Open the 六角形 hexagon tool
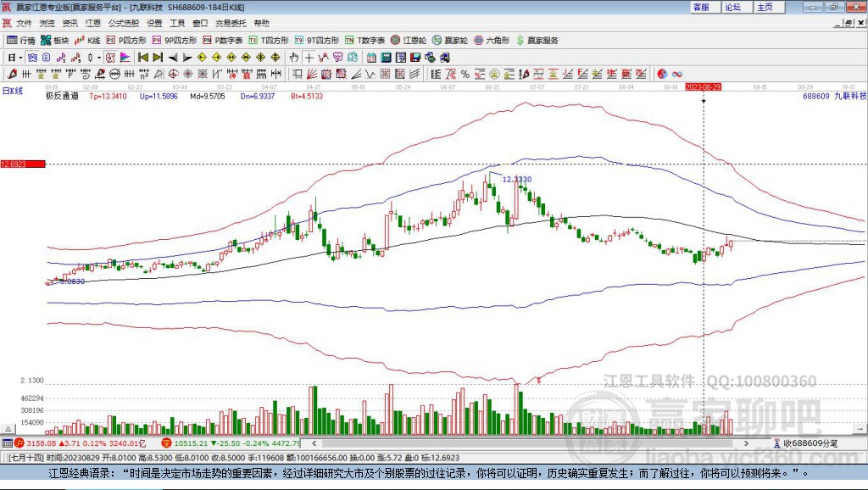The width and height of the screenshot is (868, 490). tap(491, 41)
